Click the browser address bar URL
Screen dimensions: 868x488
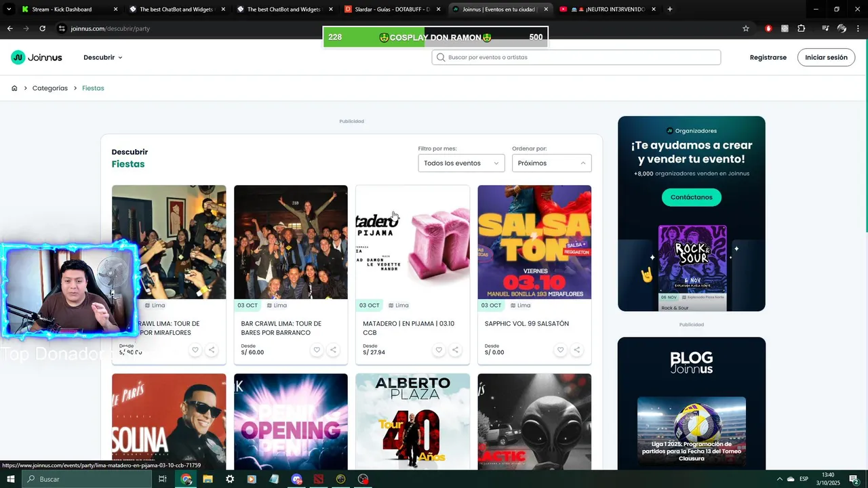click(x=111, y=28)
